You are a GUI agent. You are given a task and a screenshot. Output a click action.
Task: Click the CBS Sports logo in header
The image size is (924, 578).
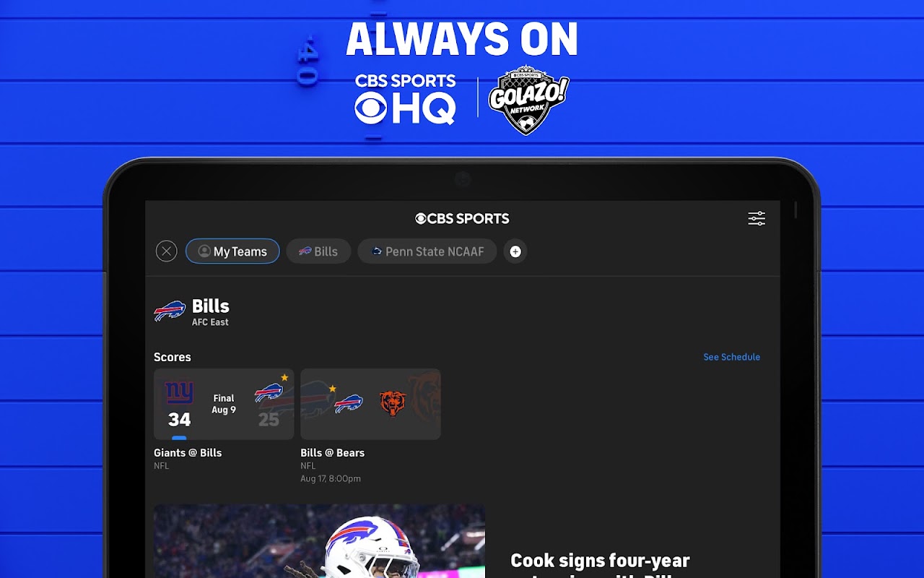coord(462,218)
